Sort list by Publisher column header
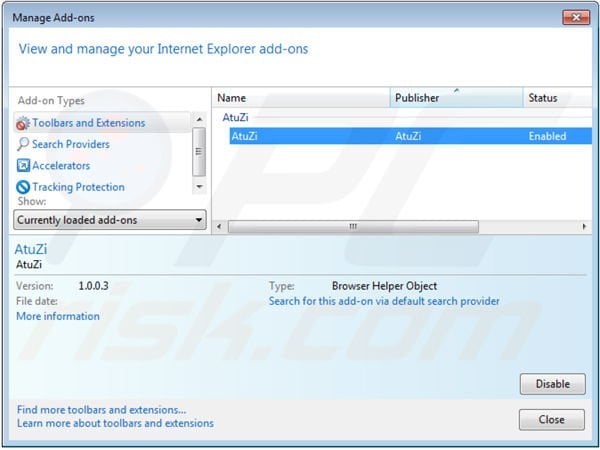 pyautogui.click(x=457, y=98)
